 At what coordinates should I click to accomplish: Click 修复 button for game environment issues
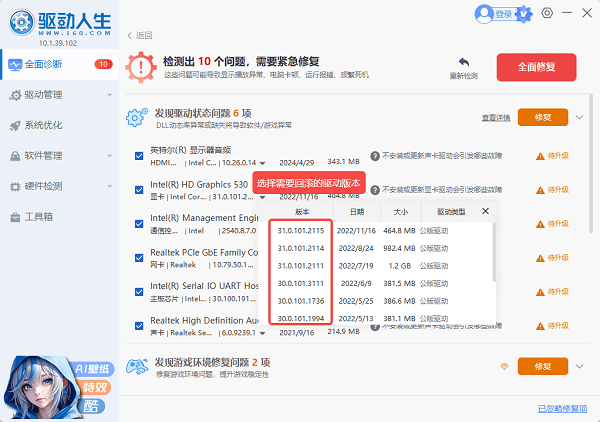click(x=543, y=367)
